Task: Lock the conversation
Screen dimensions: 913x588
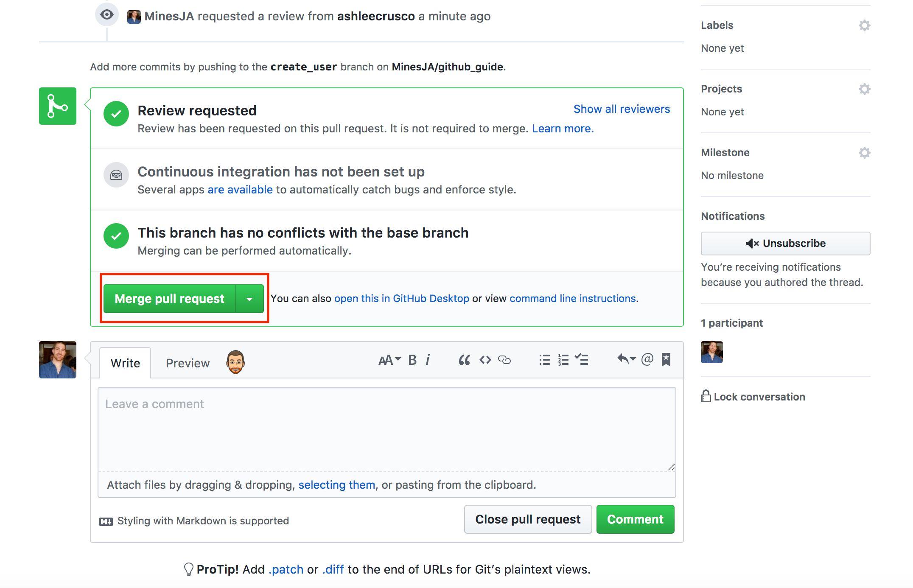Action: [753, 396]
